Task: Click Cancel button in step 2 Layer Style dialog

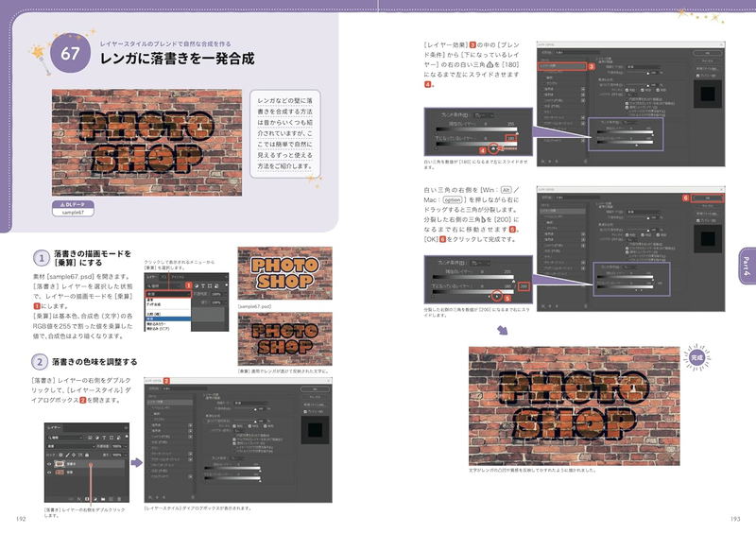Action: coord(315,397)
